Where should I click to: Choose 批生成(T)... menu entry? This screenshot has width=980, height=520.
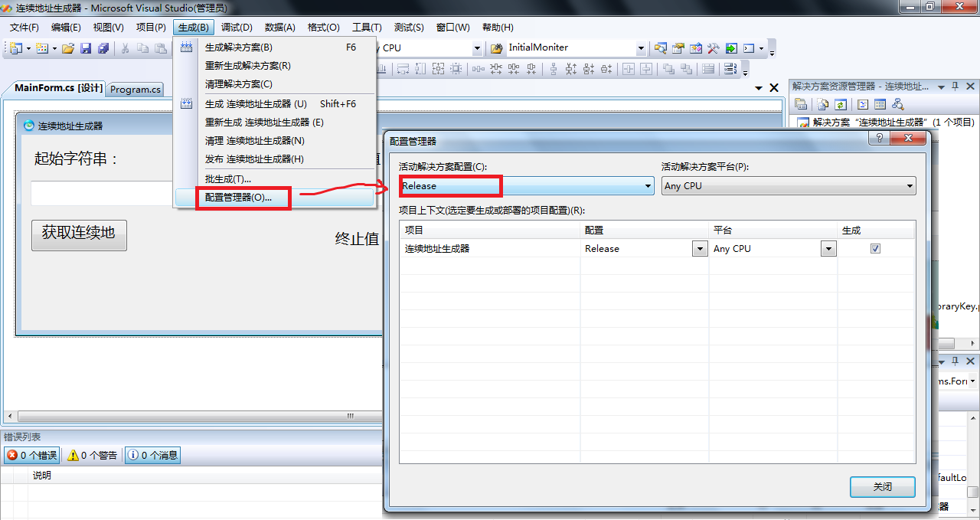[275, 179]
